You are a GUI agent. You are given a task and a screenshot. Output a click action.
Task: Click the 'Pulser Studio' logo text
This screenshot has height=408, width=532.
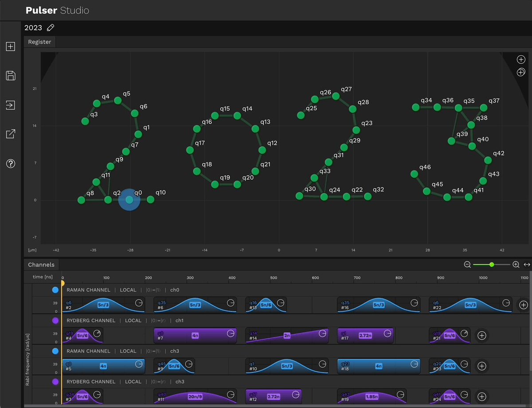click(57, 10)
